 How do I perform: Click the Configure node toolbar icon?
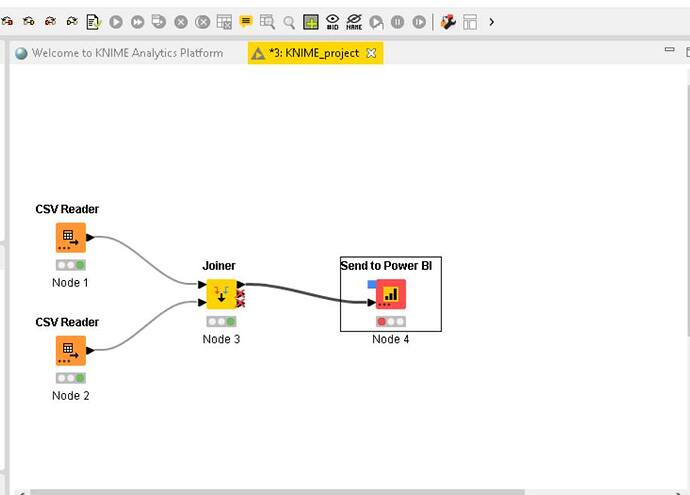(x=94, y=22)
